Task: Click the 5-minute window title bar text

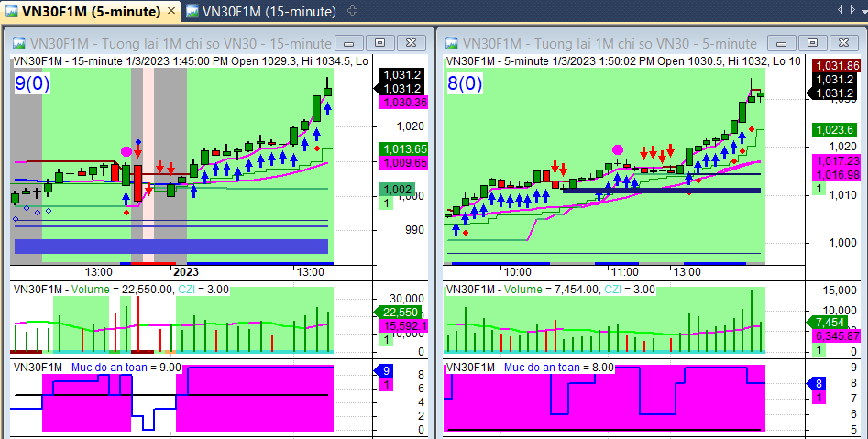Action: [x=610, y=43]
